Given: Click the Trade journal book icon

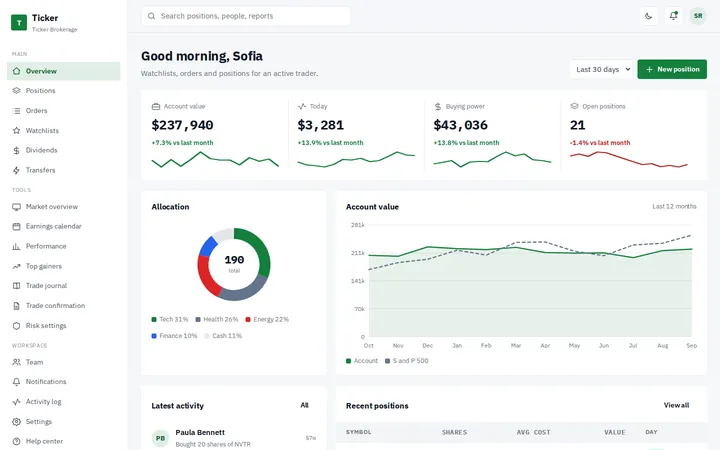Looking at the screenshot, I should coord(17,286).
